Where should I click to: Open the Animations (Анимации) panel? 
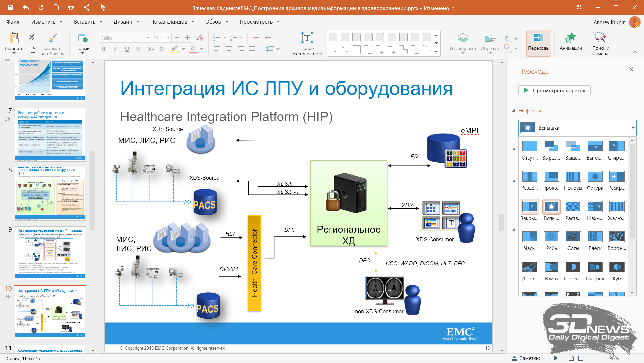571,42
